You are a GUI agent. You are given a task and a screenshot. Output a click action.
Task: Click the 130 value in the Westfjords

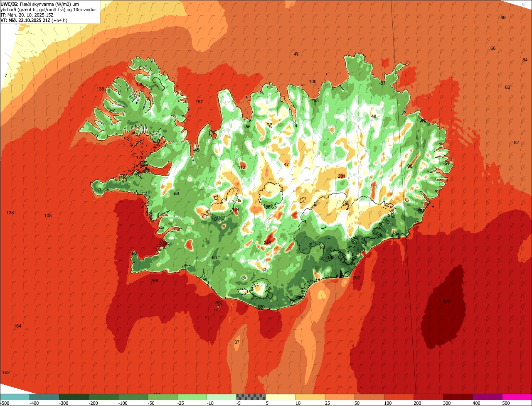tap(140, 84)
